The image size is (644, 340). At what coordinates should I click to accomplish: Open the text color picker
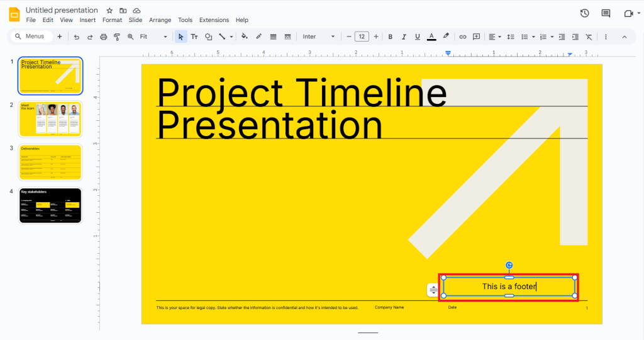coord(431,37)
